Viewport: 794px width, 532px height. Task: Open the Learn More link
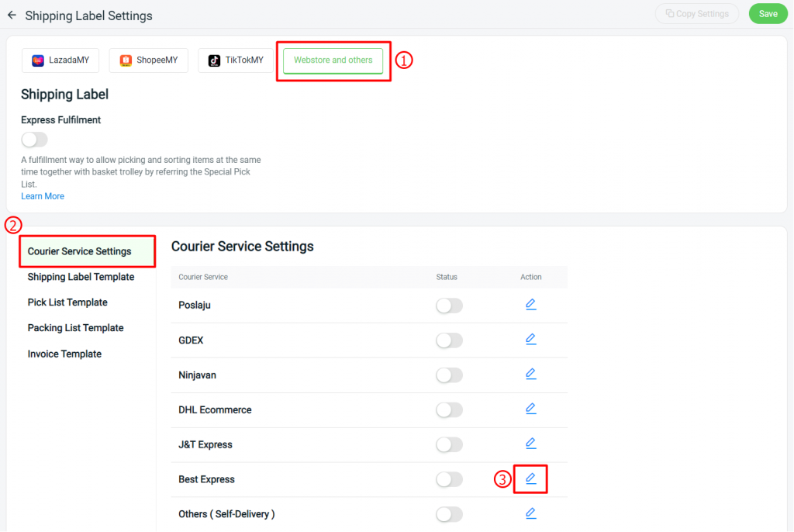click(x=42, y=195)
